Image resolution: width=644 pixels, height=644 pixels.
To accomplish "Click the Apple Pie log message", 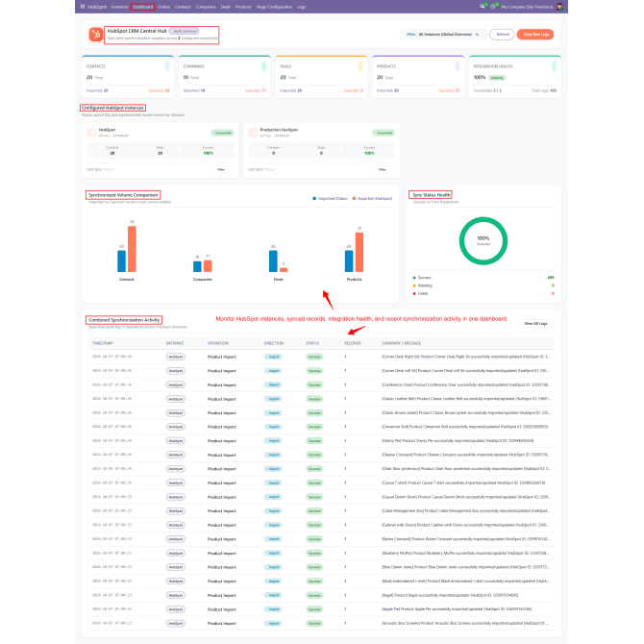I will (457, 609).
